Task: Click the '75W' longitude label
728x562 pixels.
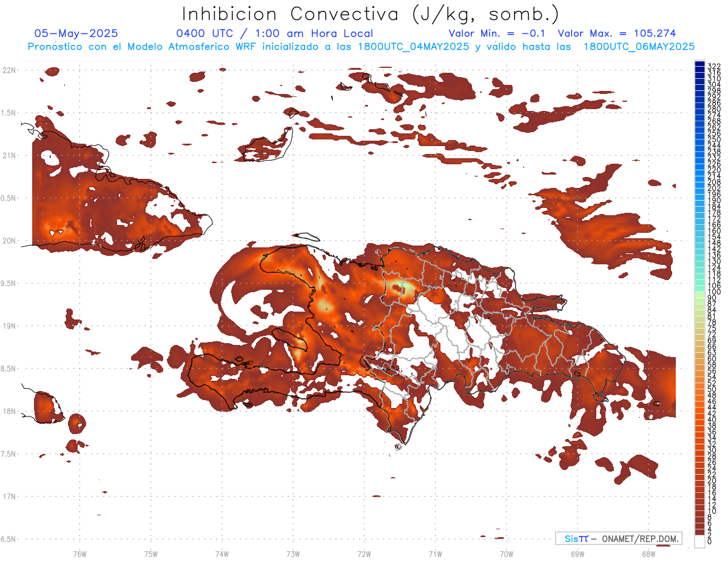Action: click(x=150, y=553)
